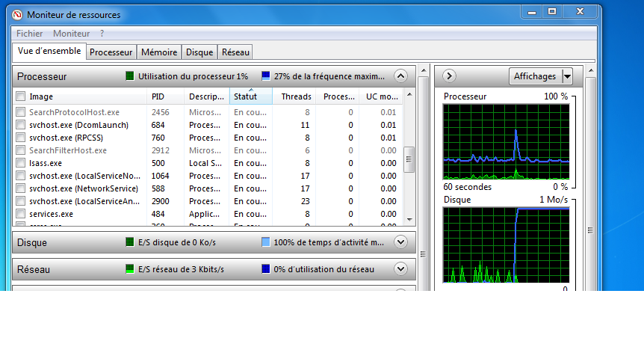
Task: Click the blue maximum frequency indicator icon
Action: coord(266,76)
